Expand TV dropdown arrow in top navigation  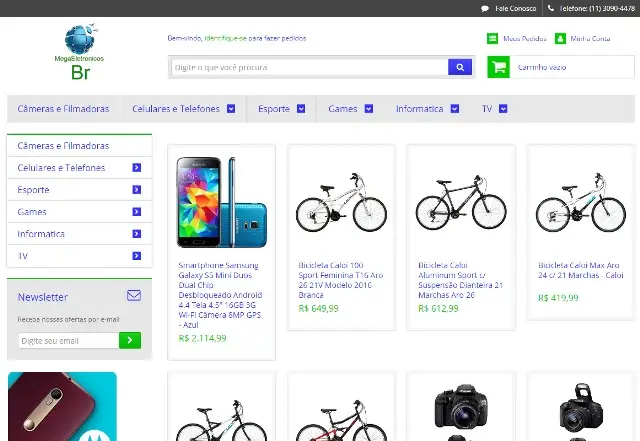coord(503,109)
